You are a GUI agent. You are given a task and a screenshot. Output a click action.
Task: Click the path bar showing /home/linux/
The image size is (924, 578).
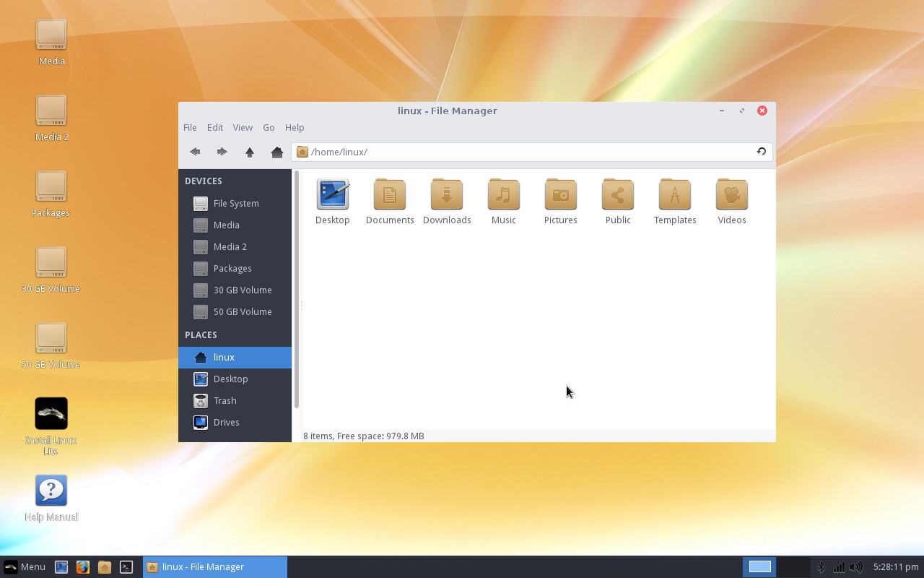(505, 152)
